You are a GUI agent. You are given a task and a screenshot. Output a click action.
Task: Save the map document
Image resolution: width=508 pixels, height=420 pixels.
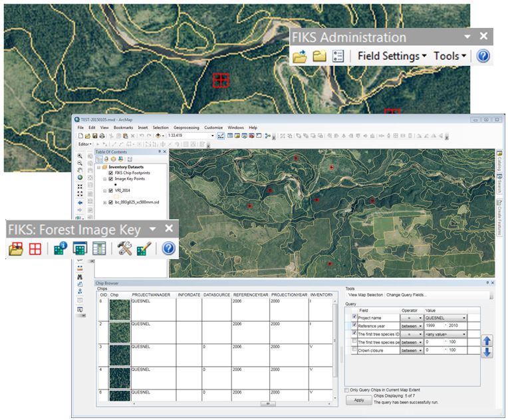[x=94, y=136]
